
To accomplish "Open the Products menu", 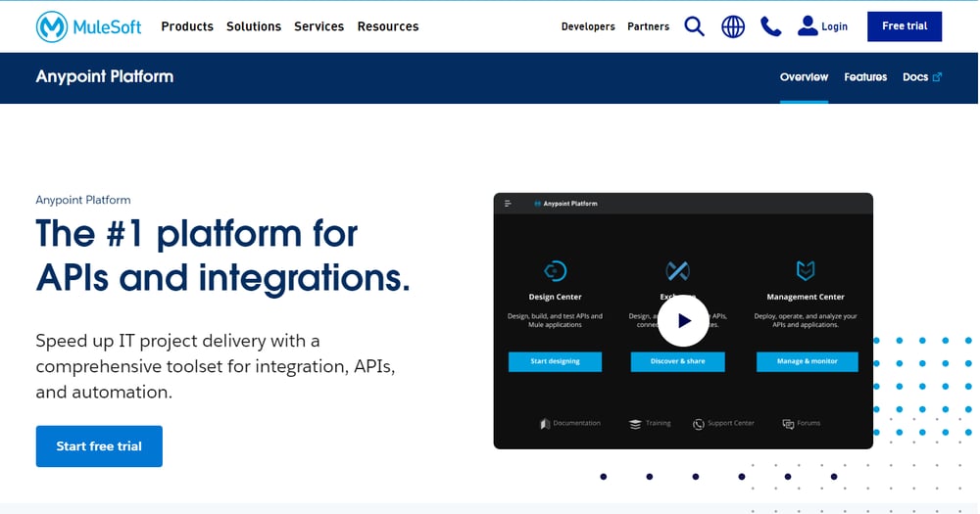I will tap(187, 26).
